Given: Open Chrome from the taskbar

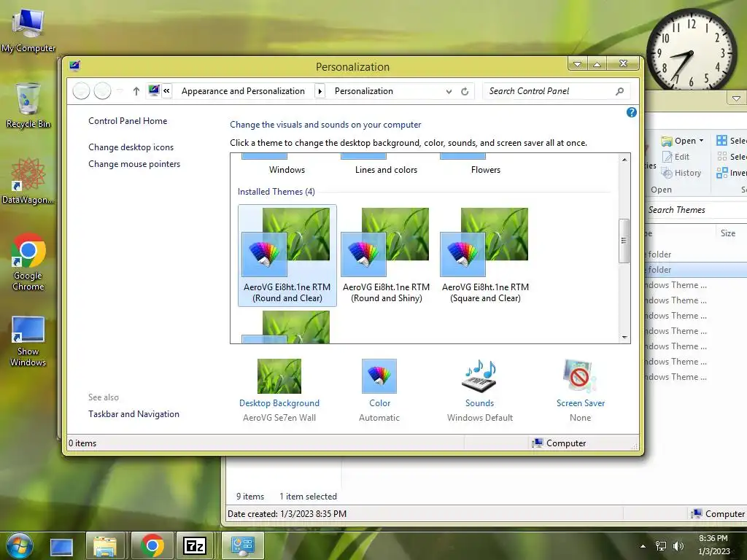Looking at the screenshot, I should (x=152, y=546).
